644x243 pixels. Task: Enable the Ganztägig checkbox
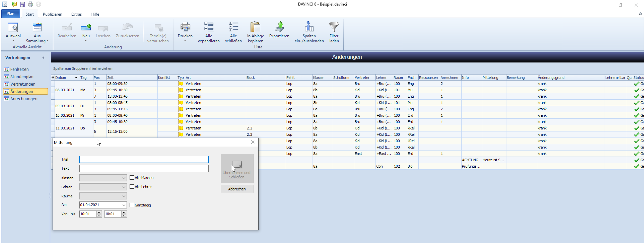tap(132, 205)
